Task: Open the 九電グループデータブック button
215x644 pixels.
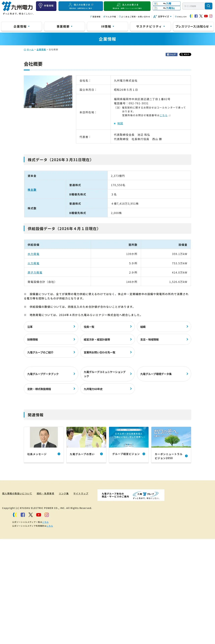Action: click(x=51, y=374)
